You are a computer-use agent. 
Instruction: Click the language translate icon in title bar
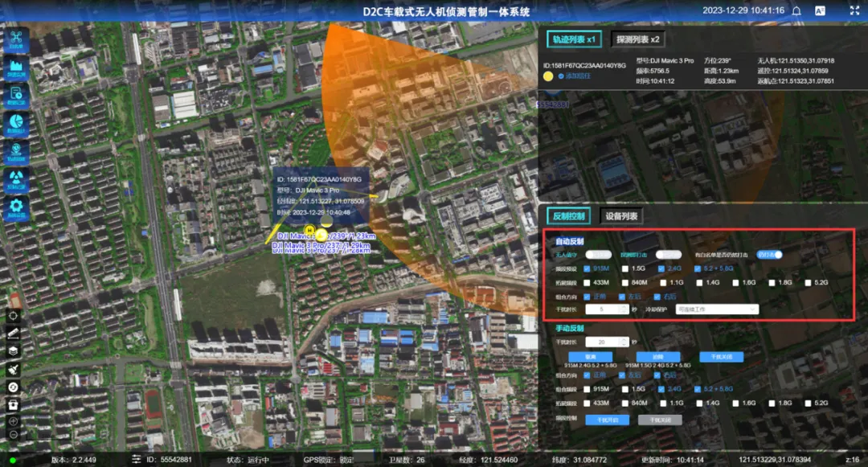point(821,11)
